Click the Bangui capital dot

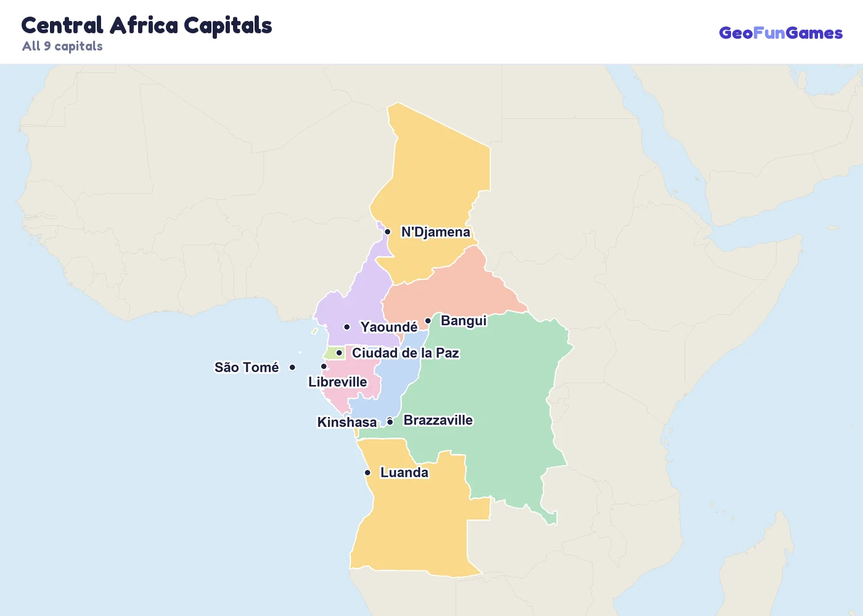pos(428,321)
